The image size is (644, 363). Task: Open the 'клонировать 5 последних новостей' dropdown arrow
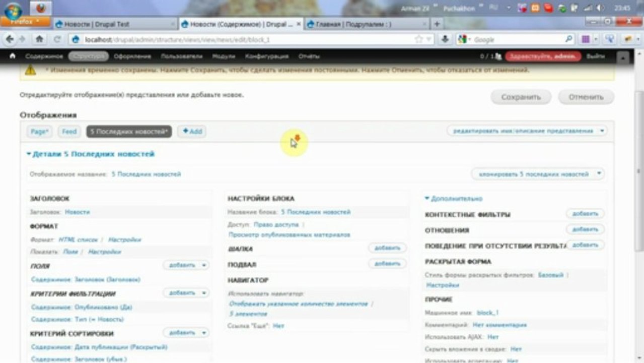(599, 174)
